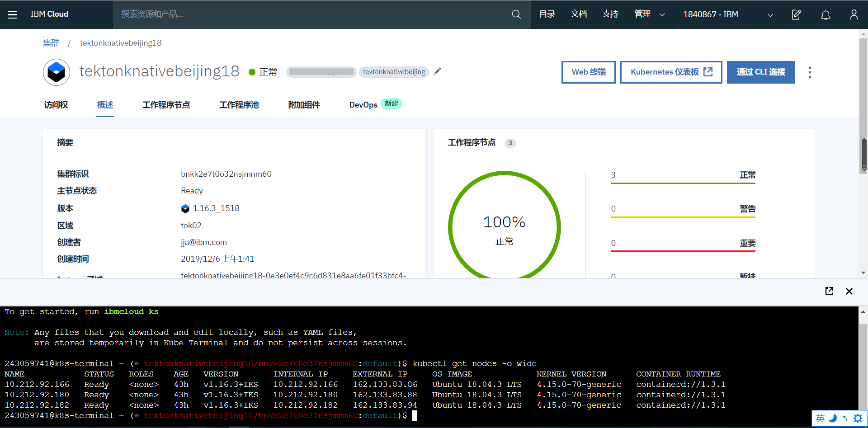Click external IP 162.133.83.94 in terminal
The height and width of the screenshot is (428, 868).
(385, 405)
